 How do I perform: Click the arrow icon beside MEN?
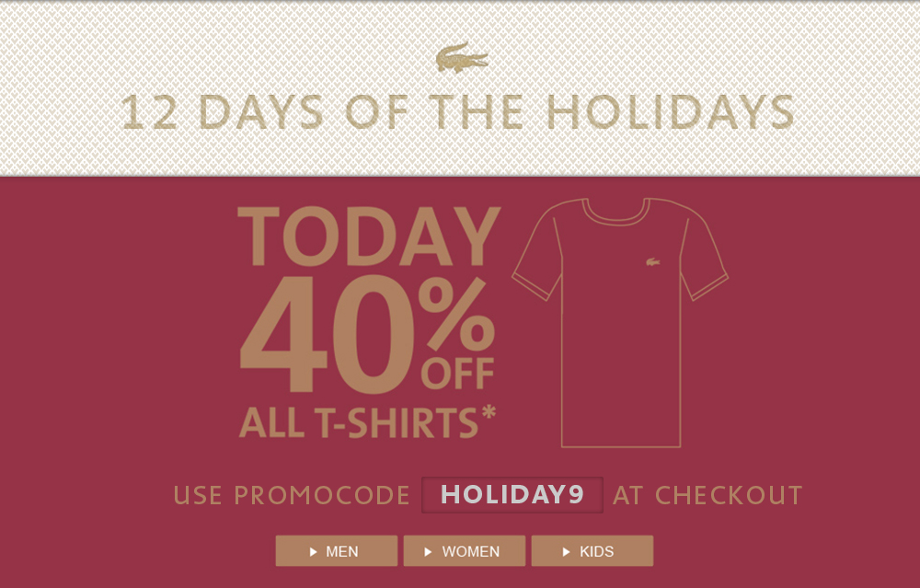coord(314,552)
